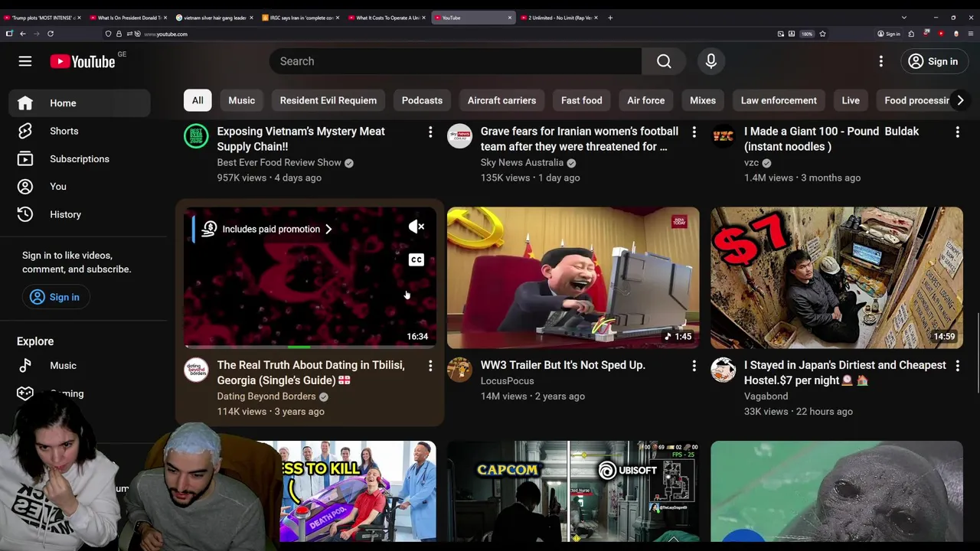Open LocusPocus channel avatar

pyautogui.click(x=459, y=370)
